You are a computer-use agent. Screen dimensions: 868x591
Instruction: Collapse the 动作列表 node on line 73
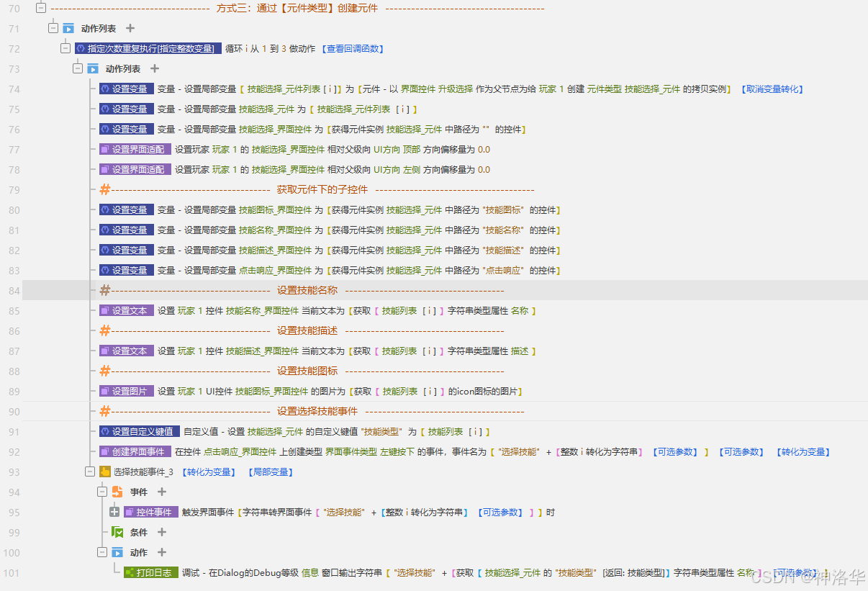pos(78,68)
